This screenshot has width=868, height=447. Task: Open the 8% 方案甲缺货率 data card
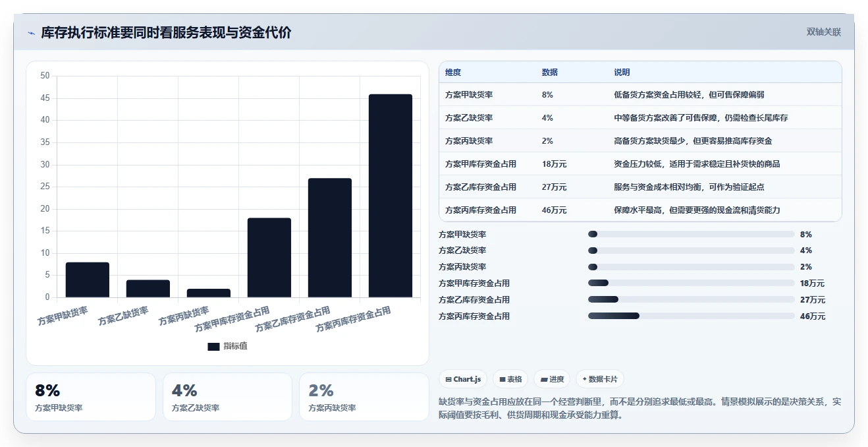click(x=91, y=397)
